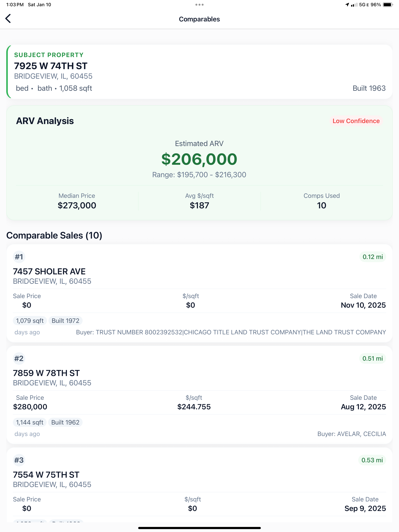Tap the Estimated ARV $206,000 value
The width and height of the screenshot is (399, 532).
199,159
